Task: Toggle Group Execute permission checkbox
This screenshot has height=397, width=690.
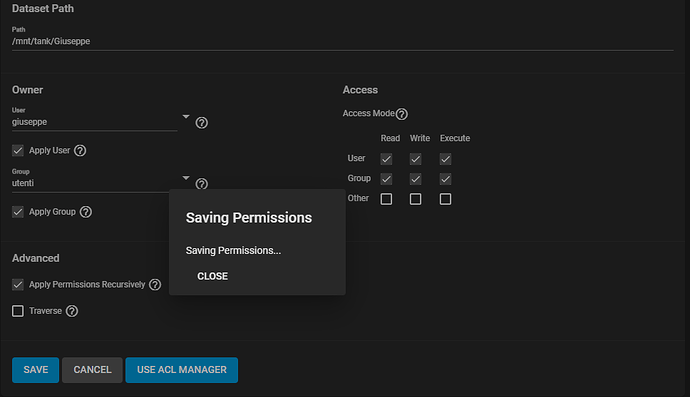Action: 445,179
